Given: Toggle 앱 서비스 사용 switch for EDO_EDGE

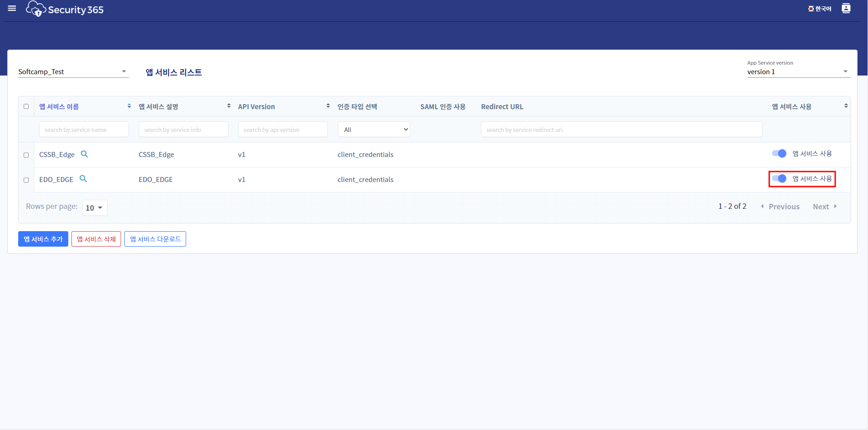Looking at the screenshot, I should [x=779, y=179].
